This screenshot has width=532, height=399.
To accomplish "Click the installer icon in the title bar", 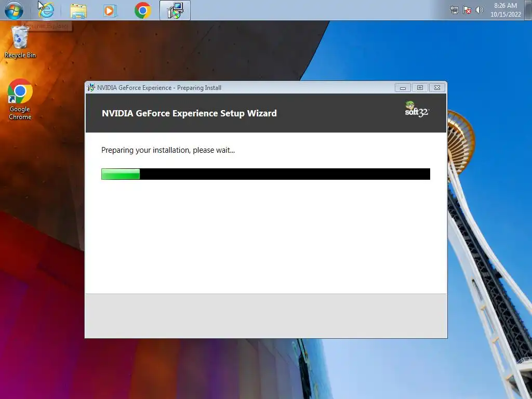I will (x=91, y=87).
